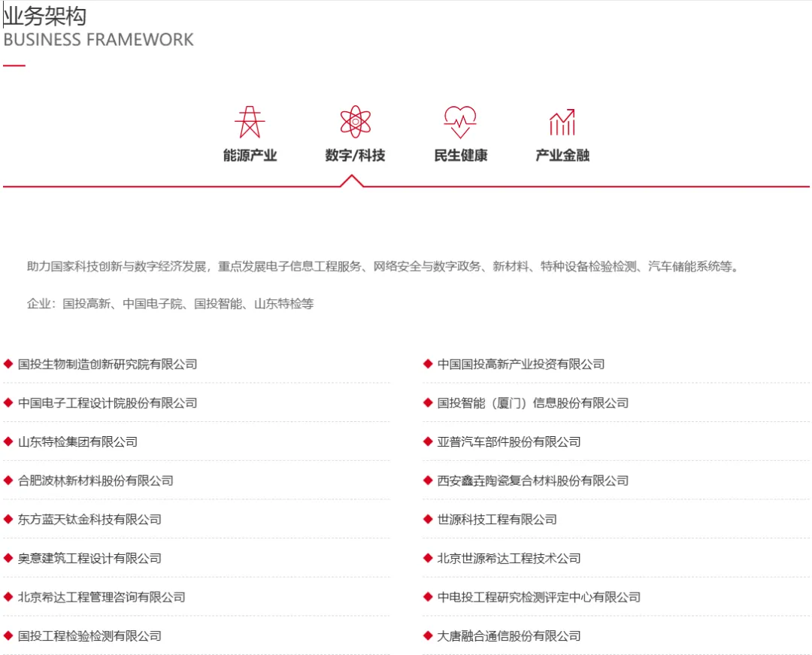Click red diamond bullet beside 北京希达工程管理咨询有限公司
Image resolution: width=812 pixels, height=655 pixels.
(8, 596)
